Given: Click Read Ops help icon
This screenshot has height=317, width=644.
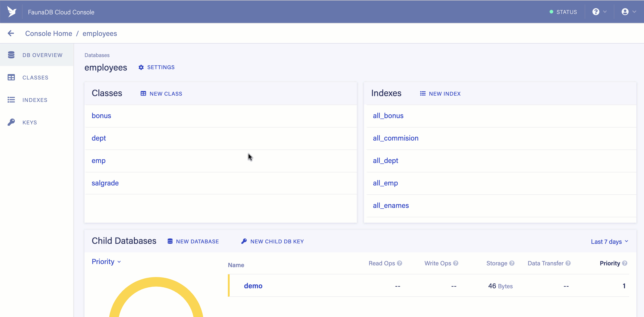Looking at the screenshot, I should click(400, 263).
